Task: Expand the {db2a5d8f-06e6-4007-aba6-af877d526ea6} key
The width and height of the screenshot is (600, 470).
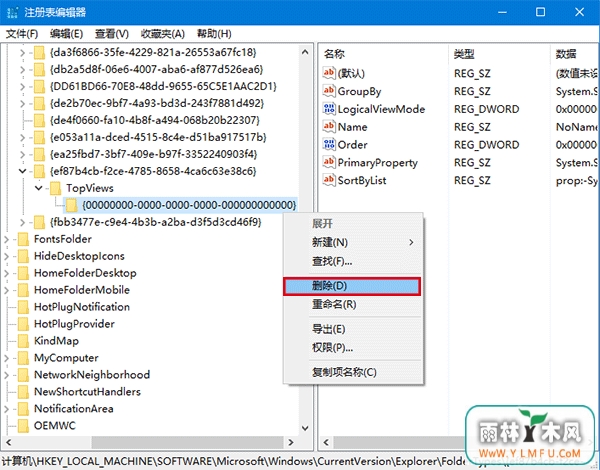Action: pyautogui.click(x=22, y=70)
